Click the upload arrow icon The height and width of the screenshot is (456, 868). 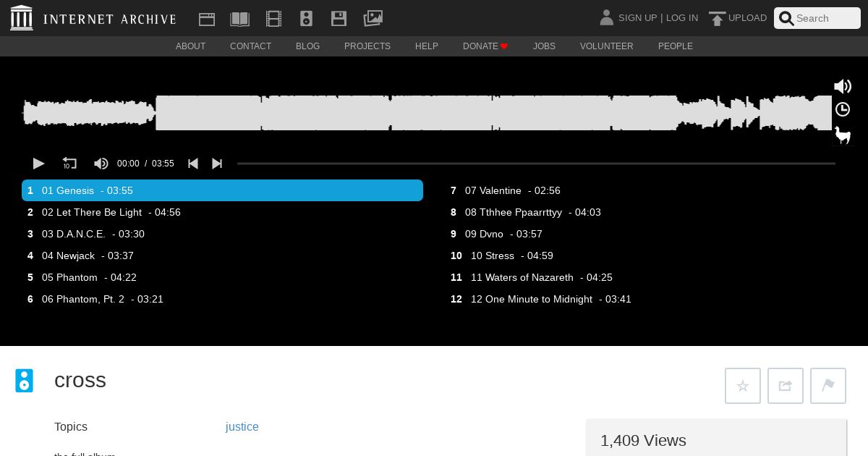click(717, 19)
